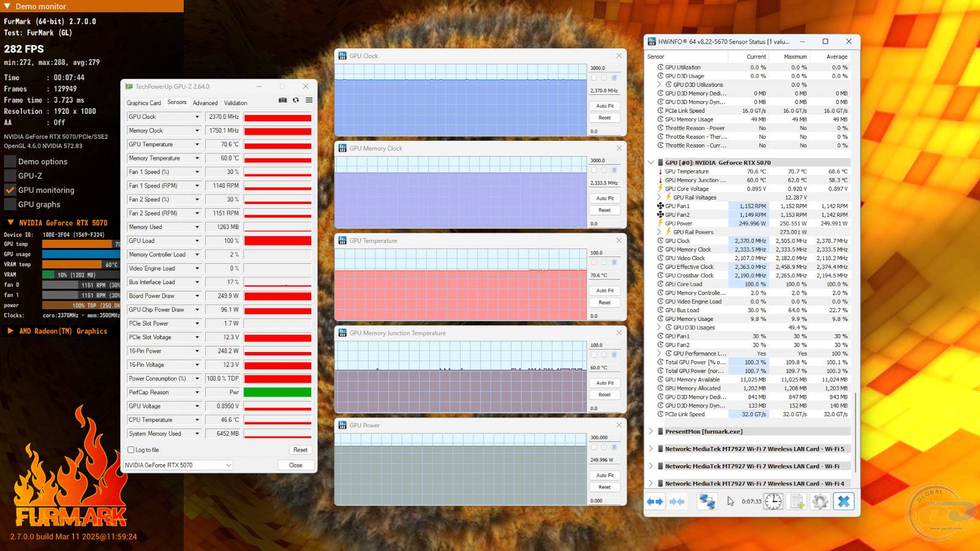Image resolution: width=980 pixels, height=551 pixels.
Task: Click the 3000.0 max value field in GPU Clock graph
Action: pyautogui.click(x=605, y=68)
